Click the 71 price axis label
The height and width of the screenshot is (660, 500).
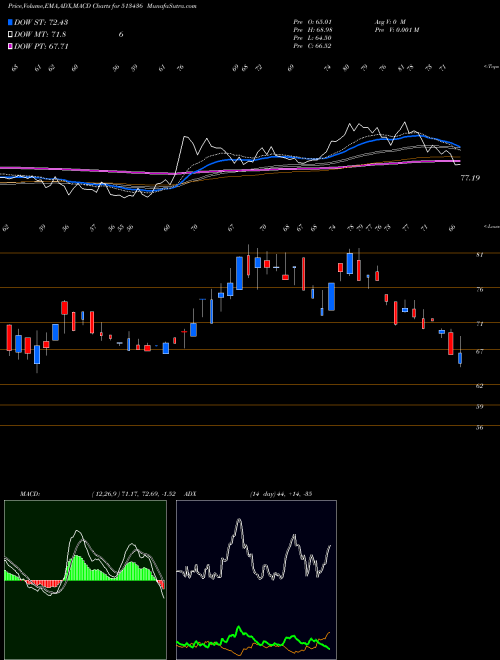[479, 324]
